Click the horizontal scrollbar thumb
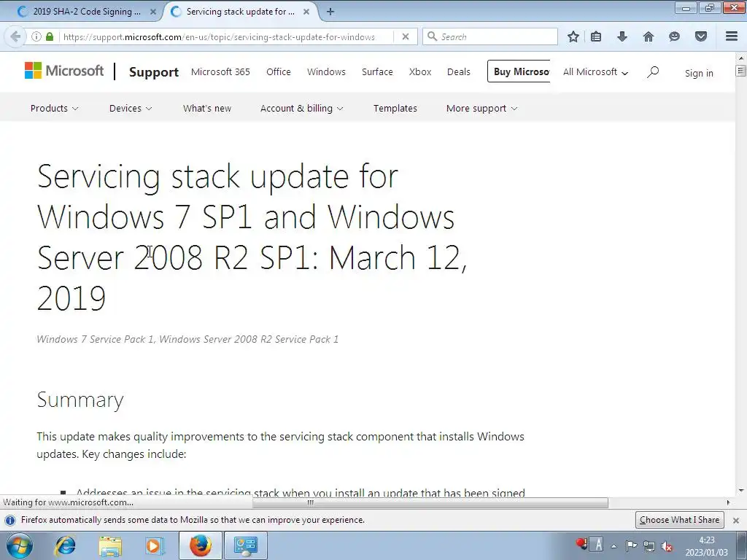The image size is (747, 560). [x=430, y=502]
